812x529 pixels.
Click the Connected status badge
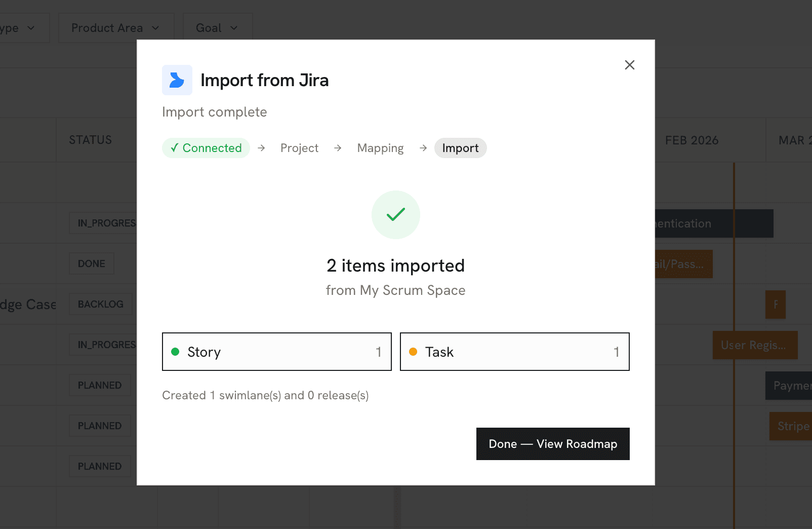[206, 148]
